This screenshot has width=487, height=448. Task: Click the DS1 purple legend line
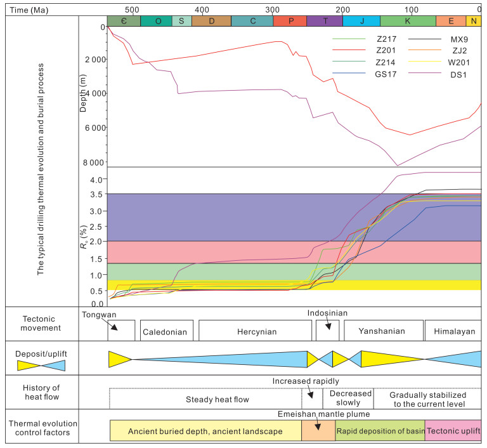[424, 74]
